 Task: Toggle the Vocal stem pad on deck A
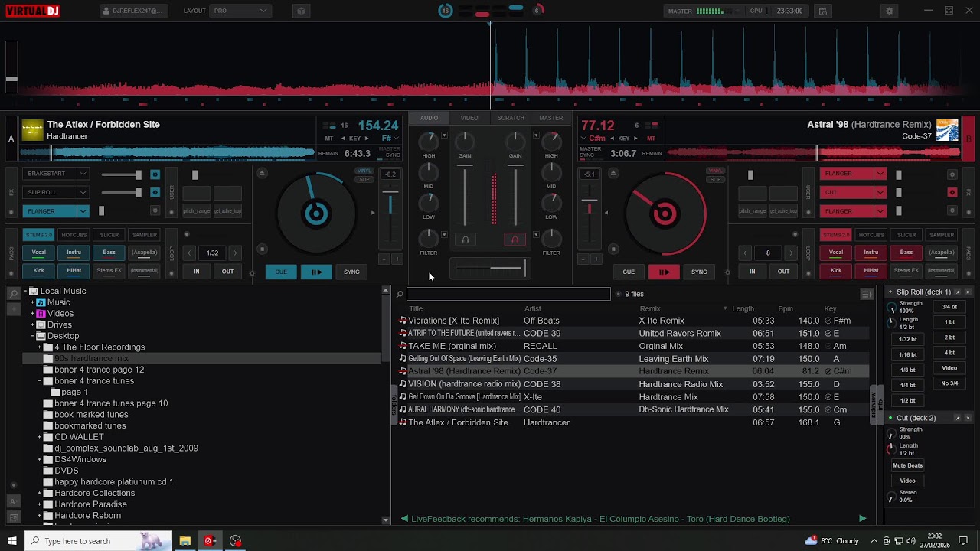[38, 253]
